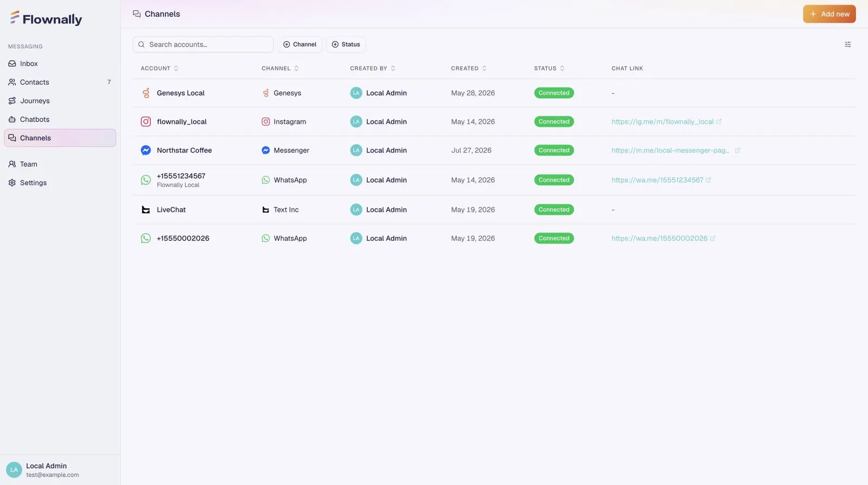The image size is (868, 485).
Task: Sort by Created By column
Action: tap(373, 68)
